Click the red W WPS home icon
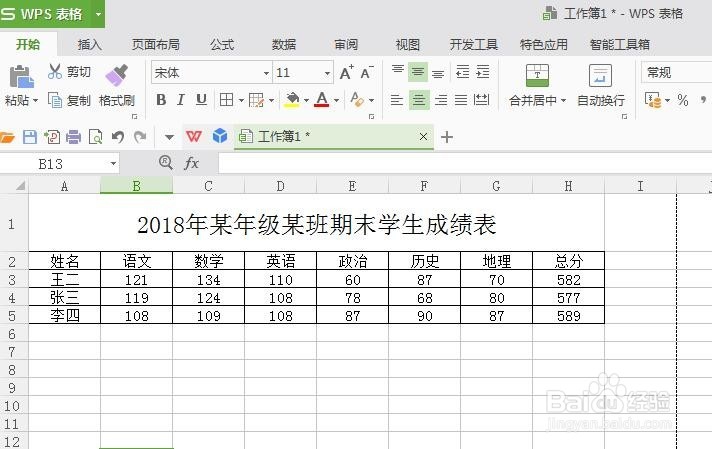The image size is (712, 449). pyautogui.click(x=194, y=136)
